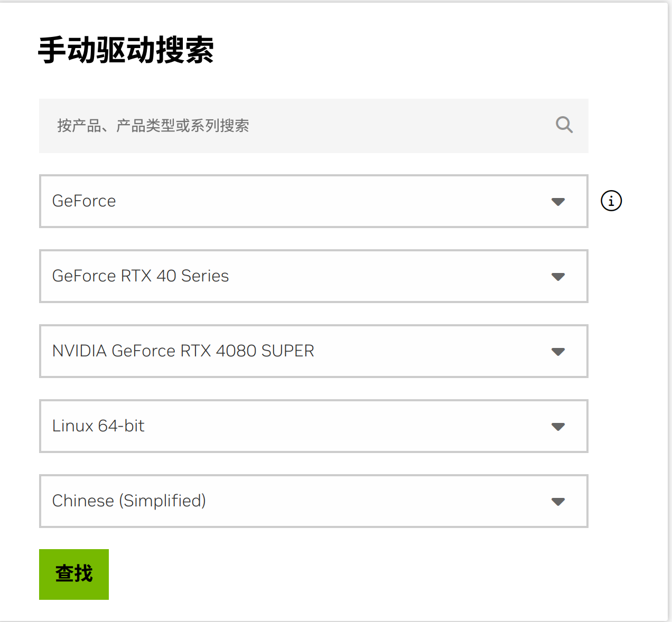Click the green 查找 search button
Image resolution: width=672 pixels, height=622 pixels.
(73, 574)
